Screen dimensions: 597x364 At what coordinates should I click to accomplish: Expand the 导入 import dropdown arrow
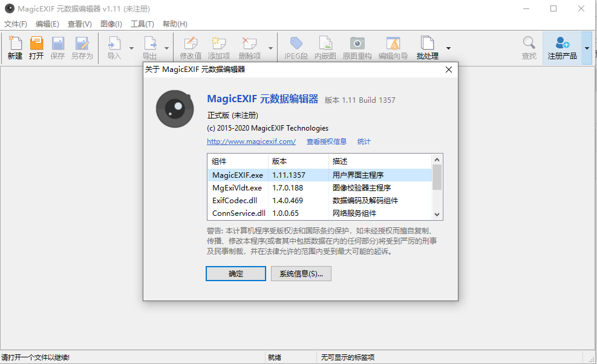point(131,47)
